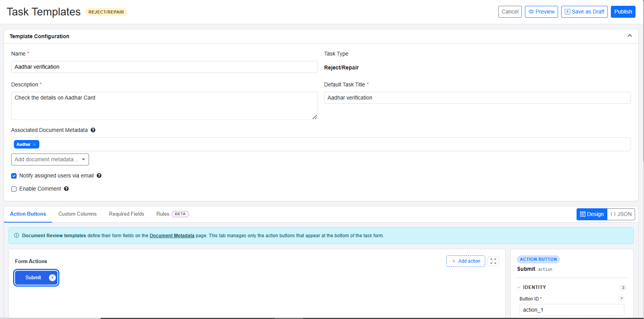Show help for Notify assigned users
This screenshot has width=644, height=319.
99,176
